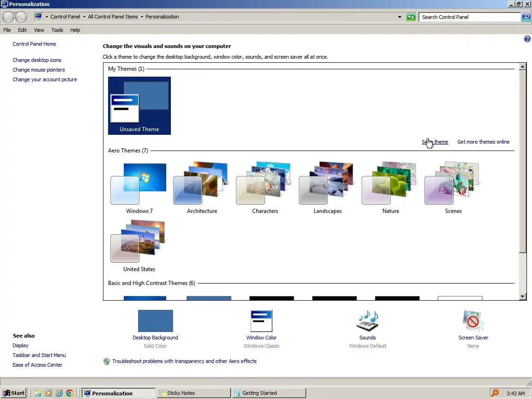Click the 3:43 AM system clock
The image size is (532, 399).
point(515,393)
